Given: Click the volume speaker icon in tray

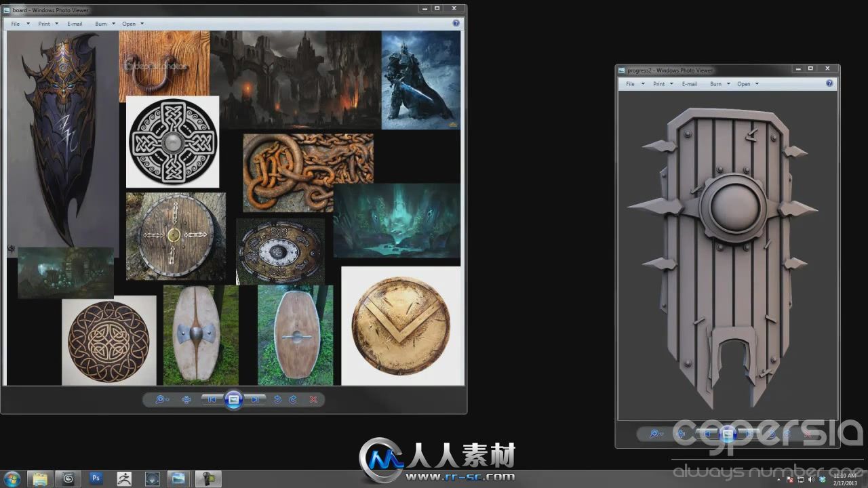Looking at the screenshot, I should [811, 480].
